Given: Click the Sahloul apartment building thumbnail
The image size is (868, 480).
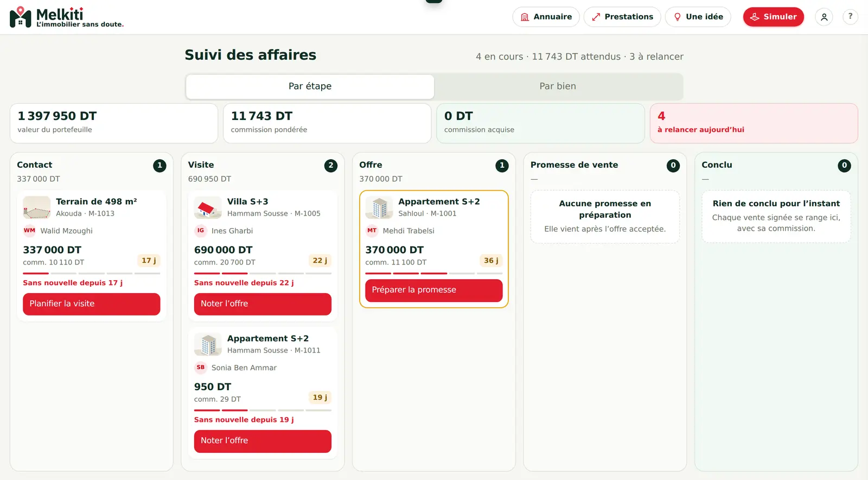Looking at the screenshot, I should [379, 207].
